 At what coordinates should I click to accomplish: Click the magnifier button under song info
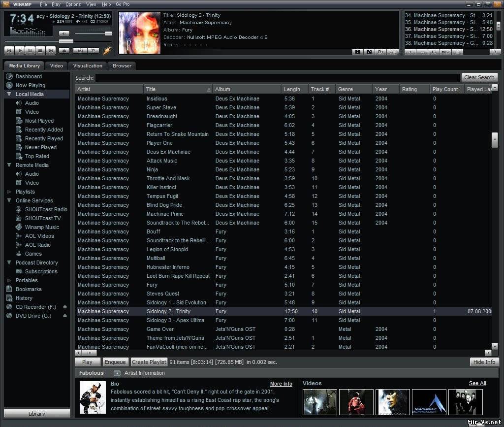(369, 52)
